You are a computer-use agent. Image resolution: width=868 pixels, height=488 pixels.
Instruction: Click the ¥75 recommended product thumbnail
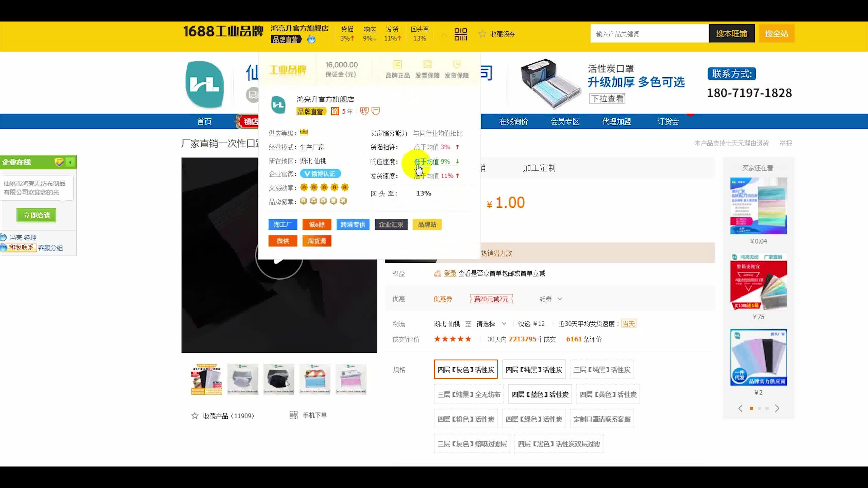758,282
